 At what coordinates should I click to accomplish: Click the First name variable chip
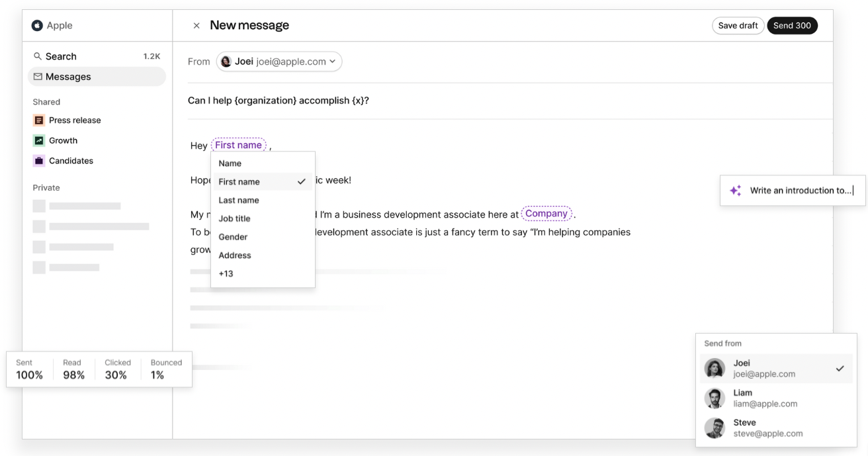click(x=239, y=145)
